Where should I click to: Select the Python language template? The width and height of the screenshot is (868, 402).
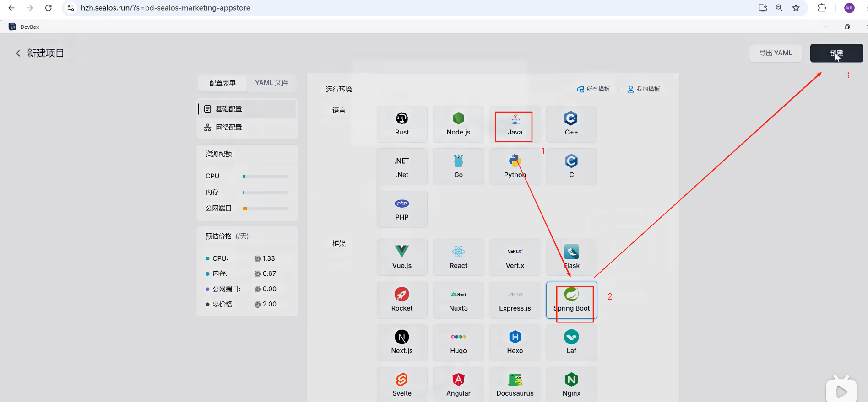pyautogui.click(x=515, y=166)
